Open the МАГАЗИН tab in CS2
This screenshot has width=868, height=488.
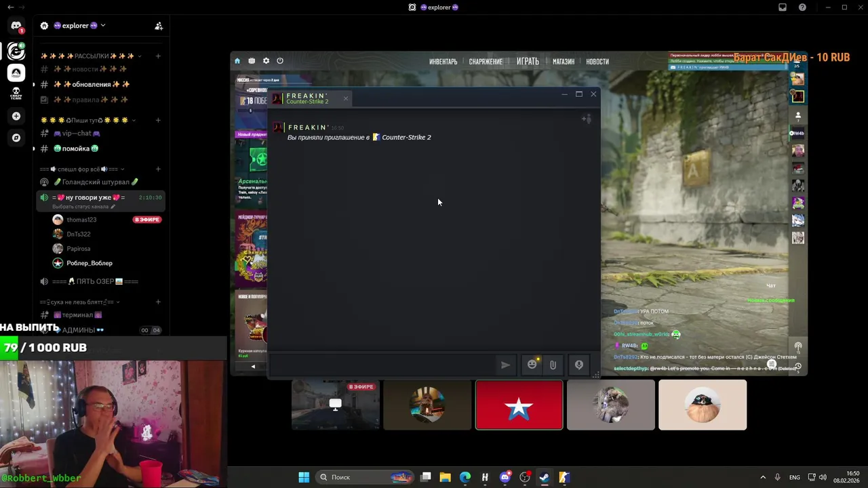[x=564, y=62]
